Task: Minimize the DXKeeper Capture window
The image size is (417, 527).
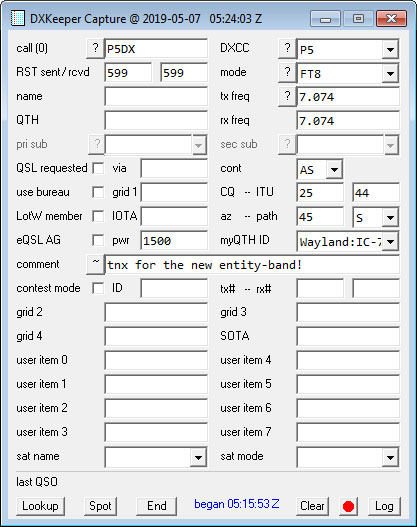Action: point(325,18)
